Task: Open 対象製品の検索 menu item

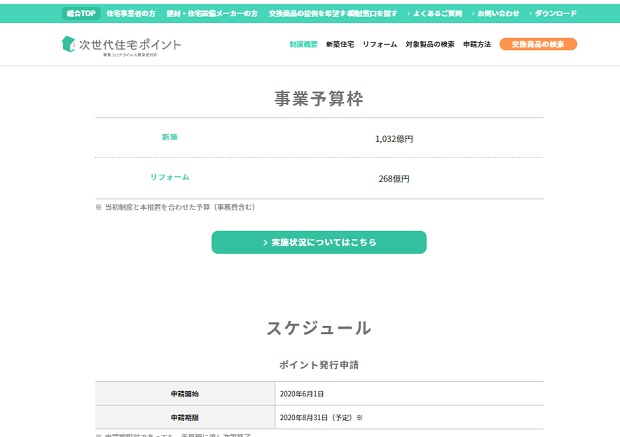Action: coord(430,45)
